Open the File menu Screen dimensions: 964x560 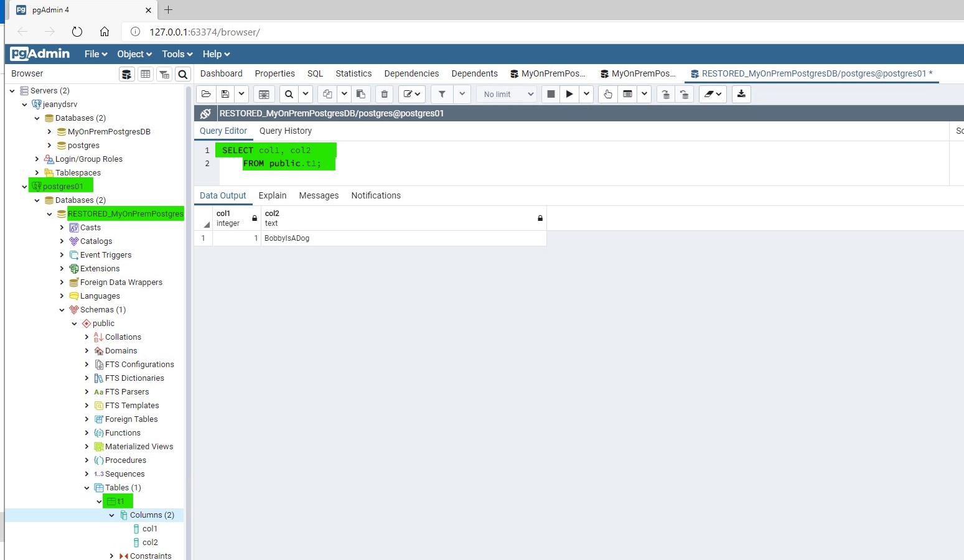[96, 54]
